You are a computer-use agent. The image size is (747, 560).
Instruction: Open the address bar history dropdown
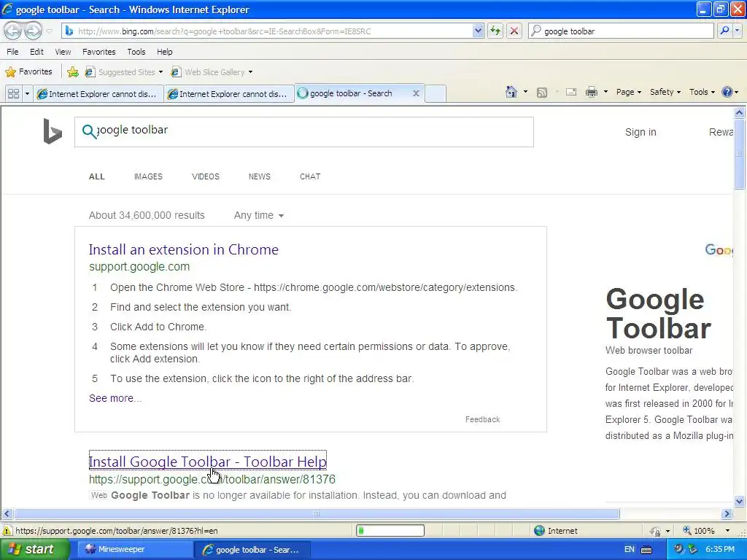point(478,31)
